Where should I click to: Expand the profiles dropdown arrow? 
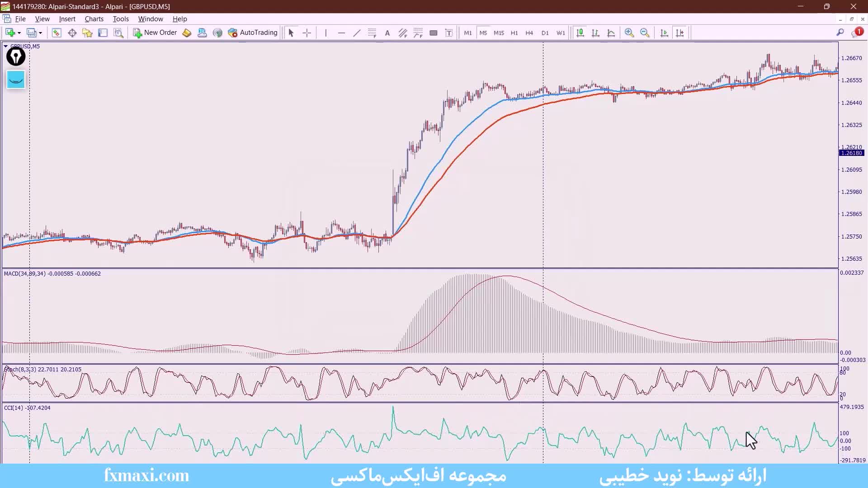tap(40, 33)
